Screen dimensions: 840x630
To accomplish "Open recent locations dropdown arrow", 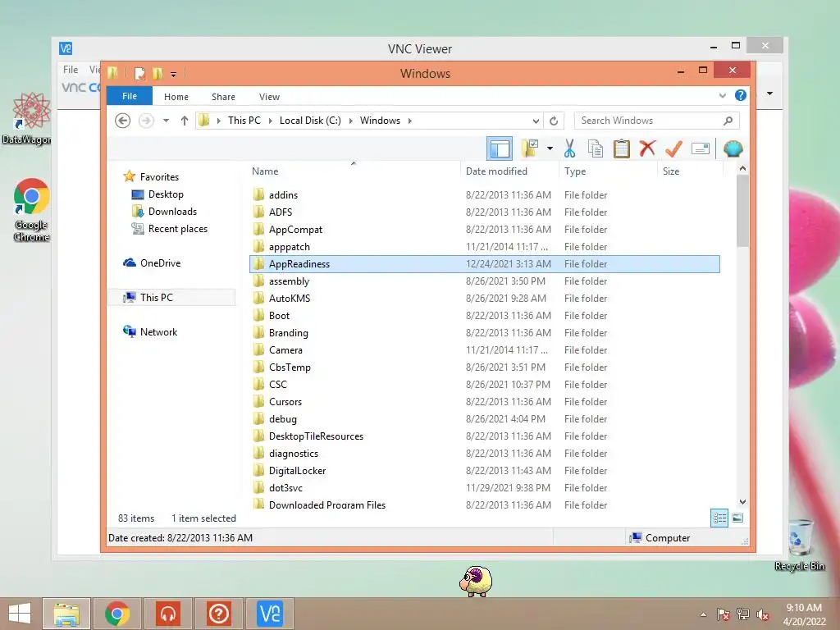I will [166, 121].
